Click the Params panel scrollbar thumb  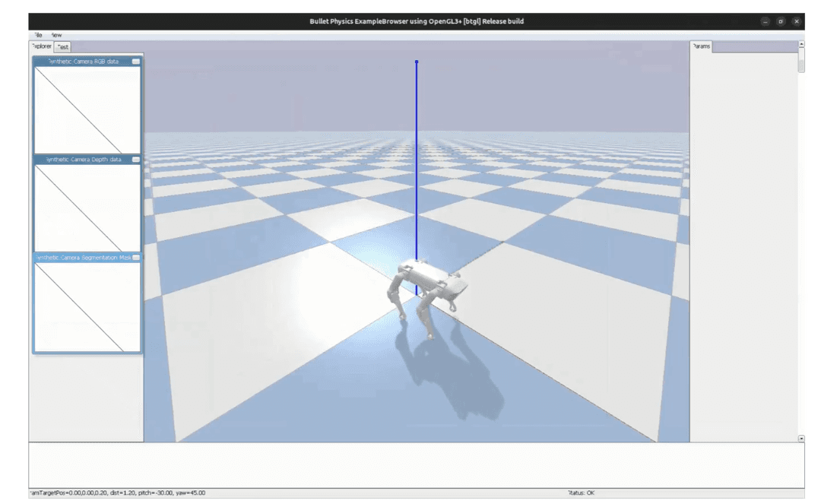(x=801, y=62)
